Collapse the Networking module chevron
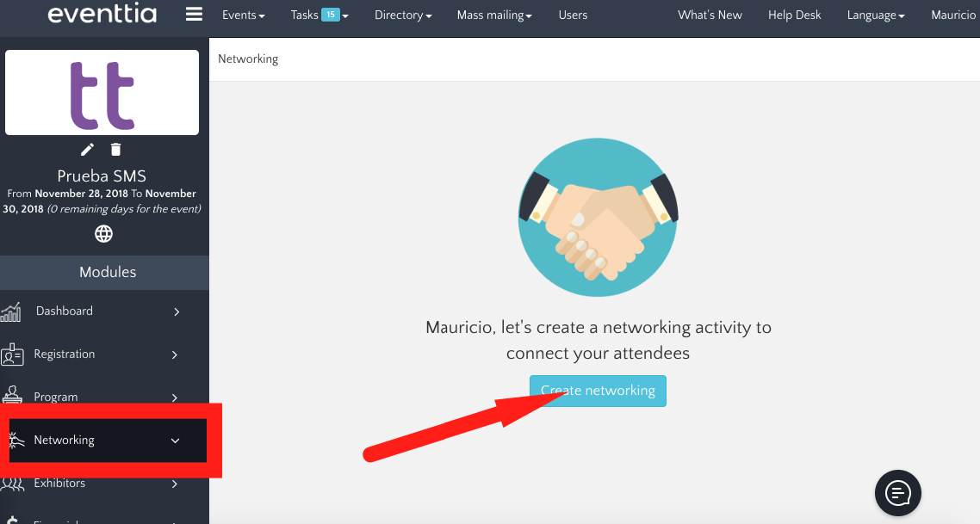The height and width of the screenshot is (524, 980). [x=176, y=441]
